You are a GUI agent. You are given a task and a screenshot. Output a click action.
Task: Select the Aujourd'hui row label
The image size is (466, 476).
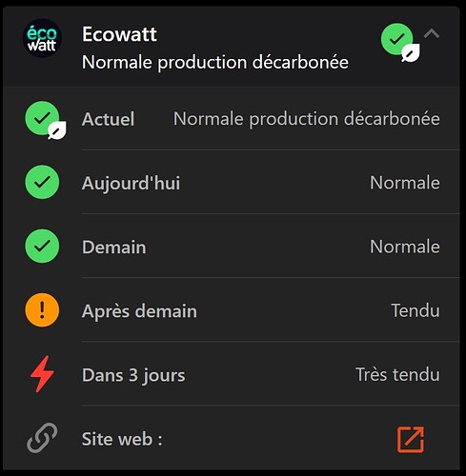pos(131,183)
